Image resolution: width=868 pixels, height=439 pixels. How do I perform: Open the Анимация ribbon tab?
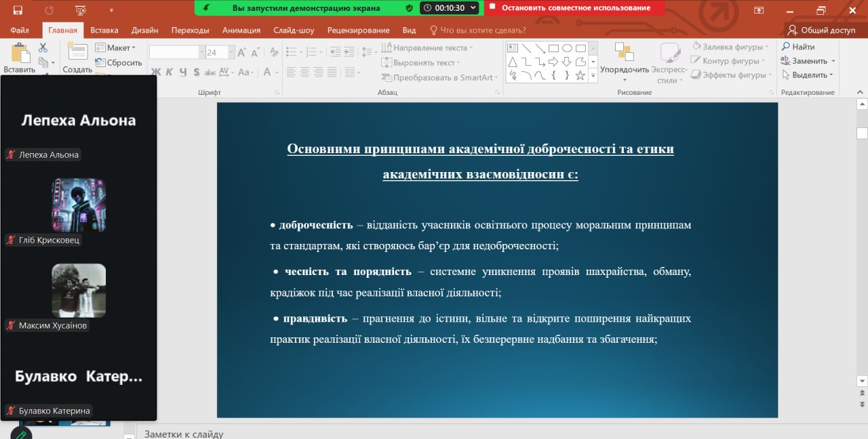point(241,30)
